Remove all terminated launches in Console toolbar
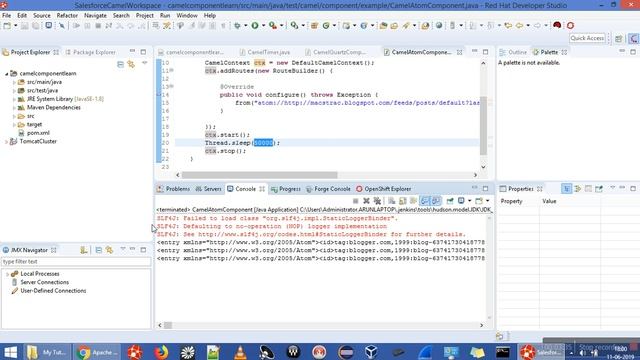This screenshot has width=640, height=360. point(377,201)
